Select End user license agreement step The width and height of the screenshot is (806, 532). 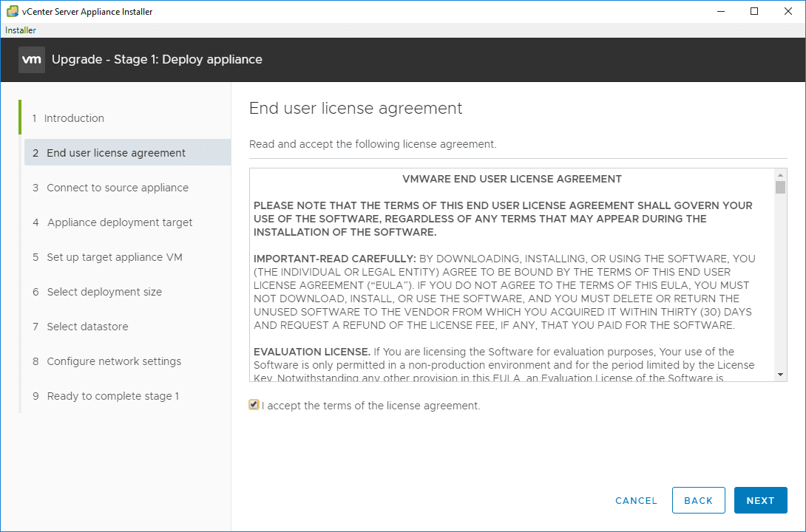(x=116, y=153)
